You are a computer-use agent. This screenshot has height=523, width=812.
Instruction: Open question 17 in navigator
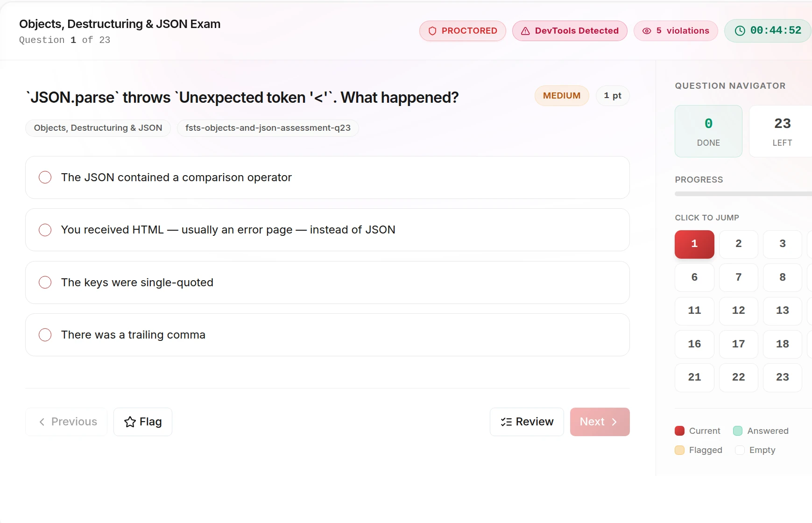point(738,344)
